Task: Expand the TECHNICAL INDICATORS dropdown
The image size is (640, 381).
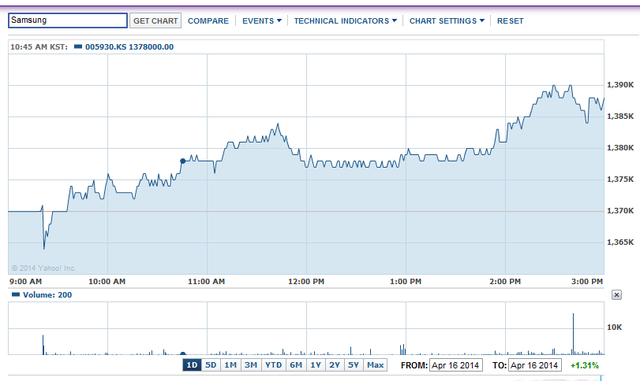Action: coord(345,21)
